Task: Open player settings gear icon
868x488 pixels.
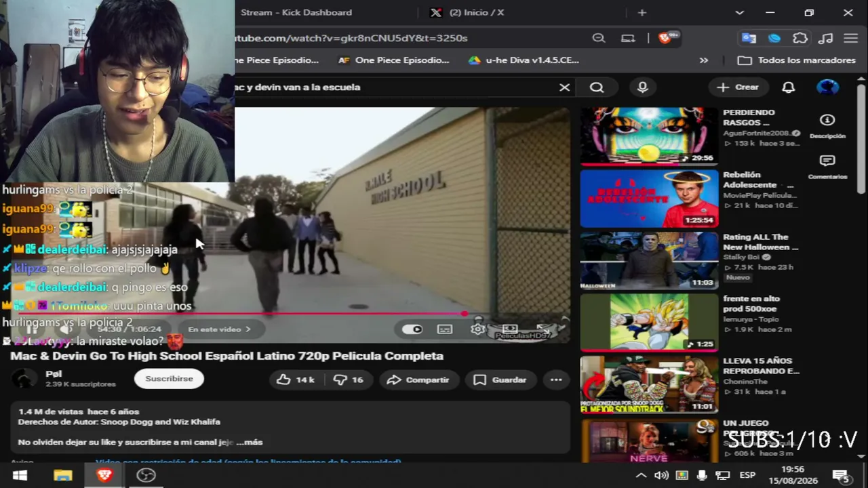Action: 478,329
